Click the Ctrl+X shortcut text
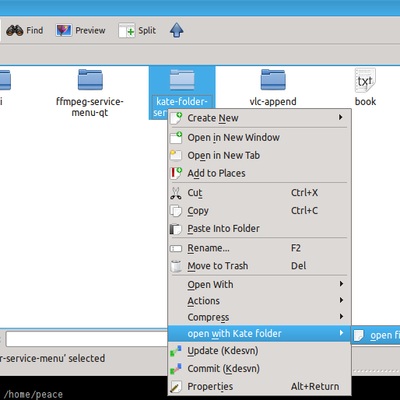The image size is (400, 400). (x=304, y=193)
